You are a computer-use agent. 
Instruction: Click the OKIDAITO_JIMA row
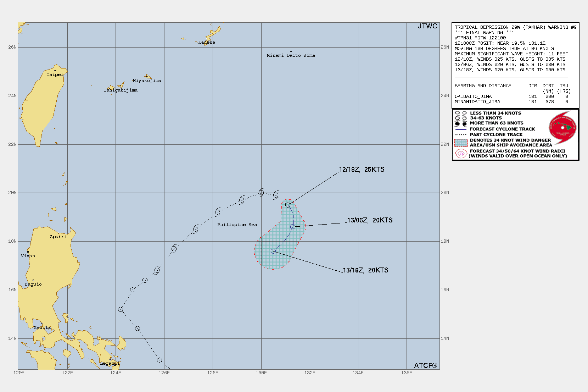point(511,96)
